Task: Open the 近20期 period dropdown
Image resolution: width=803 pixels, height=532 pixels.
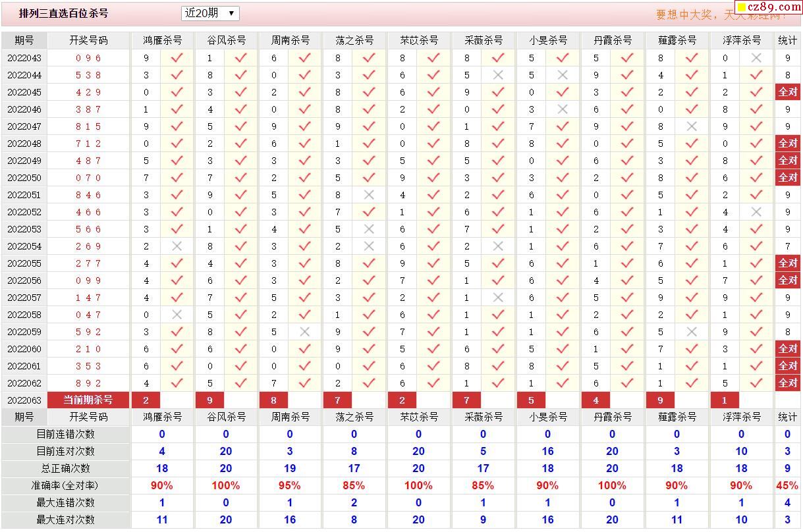Action: tap(210, 13)
